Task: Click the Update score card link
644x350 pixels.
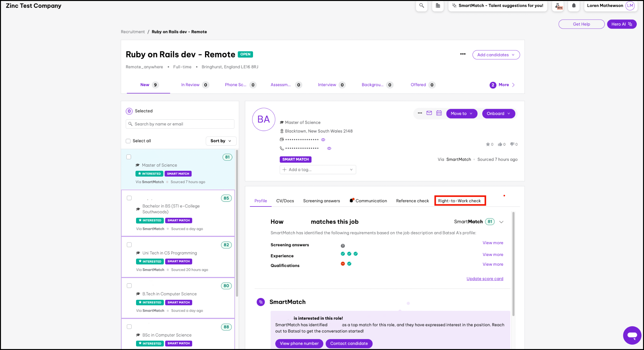Action: coord(484,279)
